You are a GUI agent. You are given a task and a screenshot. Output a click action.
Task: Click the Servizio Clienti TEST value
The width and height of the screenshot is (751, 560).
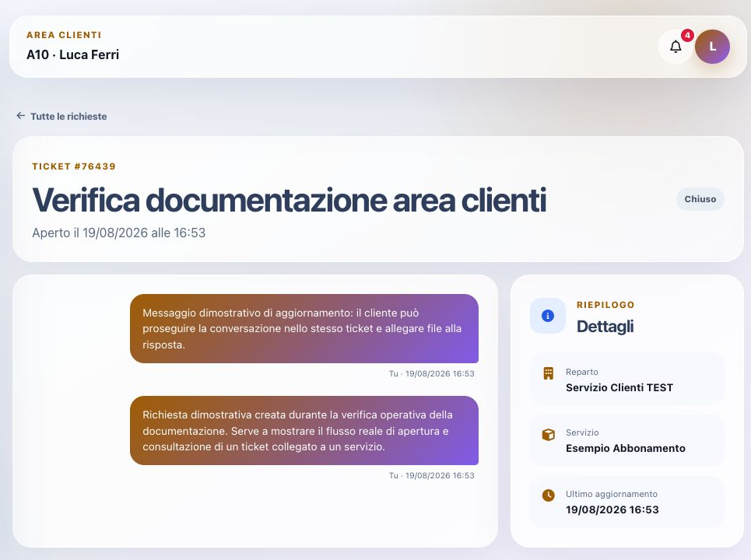pos(619,387)
